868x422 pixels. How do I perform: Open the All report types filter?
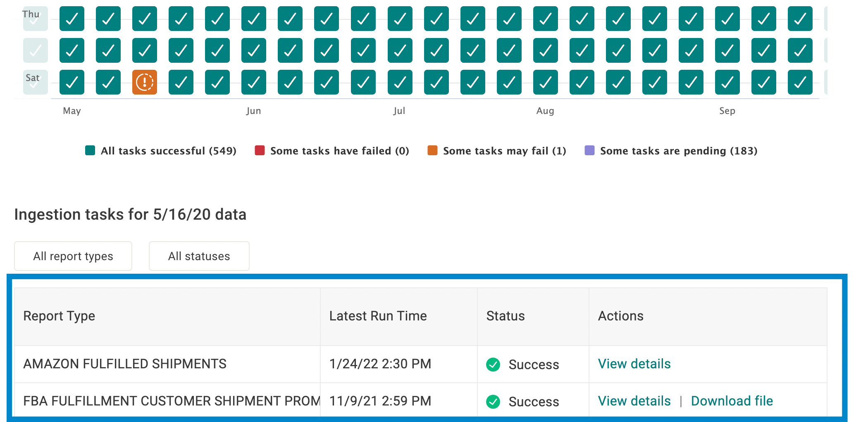pos(73,256)
